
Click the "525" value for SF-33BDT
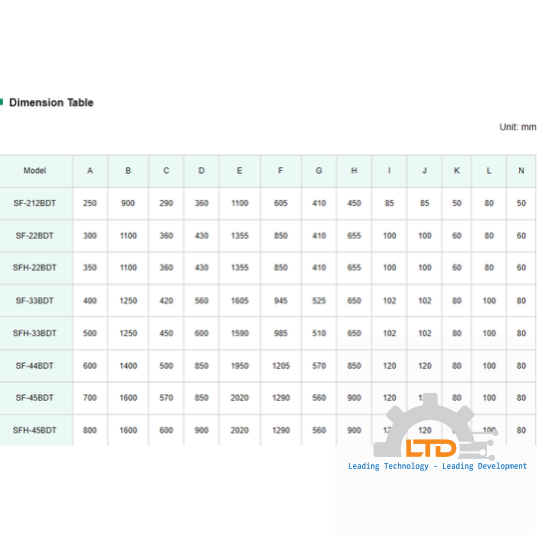coord(319,301)
